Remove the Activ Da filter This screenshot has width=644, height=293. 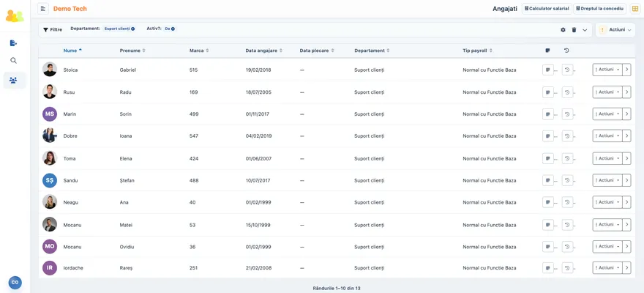click(x=173, y=29)
